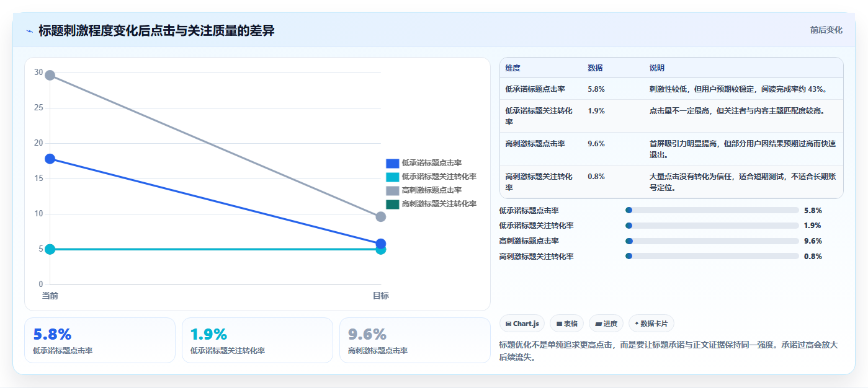This screenshot has width=868, height=388.
Task: Click the 数据 column header
Action: 595,68
